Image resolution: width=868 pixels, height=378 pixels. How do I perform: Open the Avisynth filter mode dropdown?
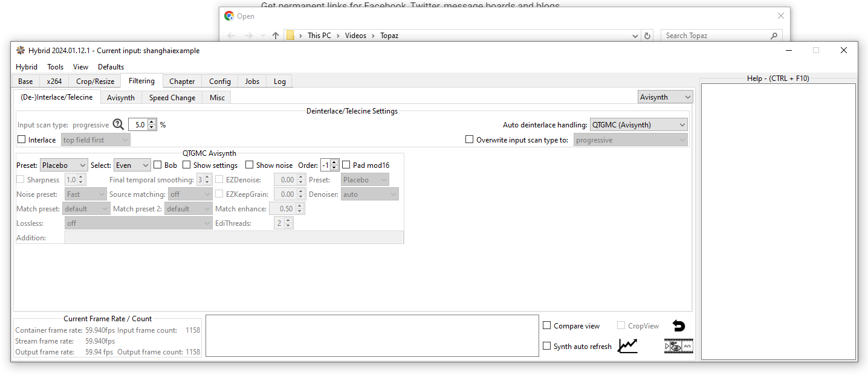pos(666,97)
